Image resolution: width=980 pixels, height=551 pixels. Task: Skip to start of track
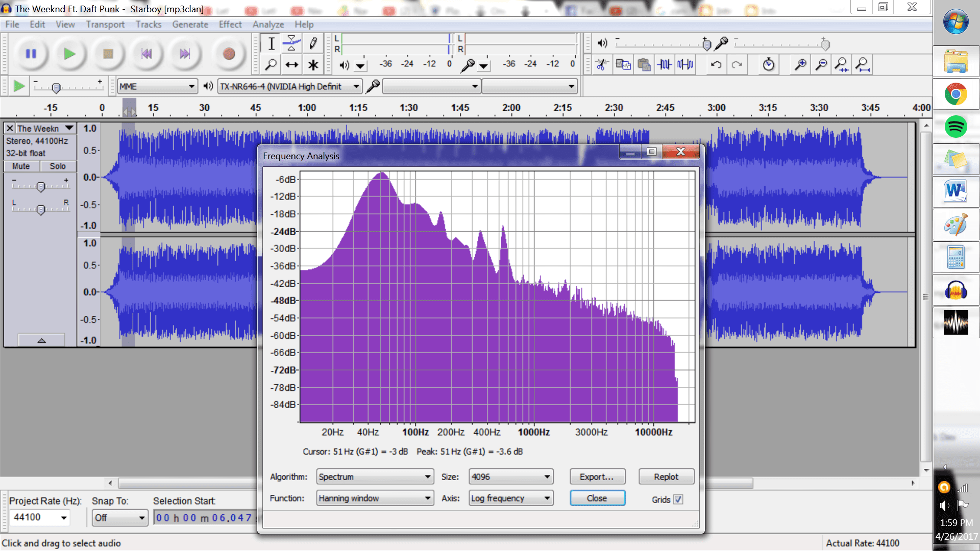(x=146, y=54)
